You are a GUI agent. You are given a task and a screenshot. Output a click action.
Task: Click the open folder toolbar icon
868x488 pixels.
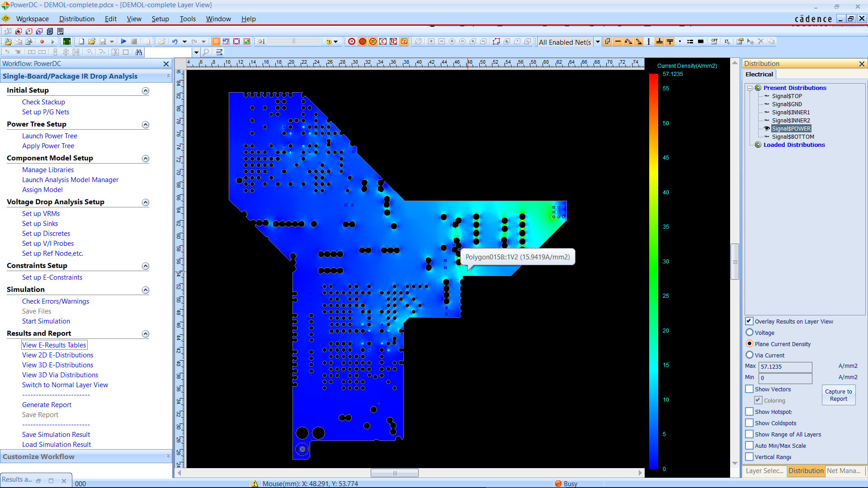pyautogui.click(x=92, y=41)
